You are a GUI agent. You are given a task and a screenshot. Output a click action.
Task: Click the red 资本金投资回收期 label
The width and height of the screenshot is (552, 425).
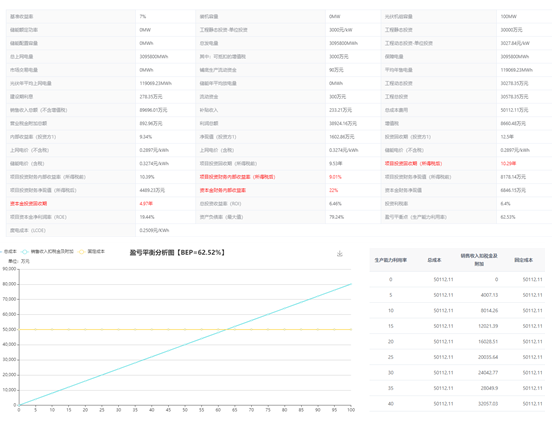tap(29, 204)
